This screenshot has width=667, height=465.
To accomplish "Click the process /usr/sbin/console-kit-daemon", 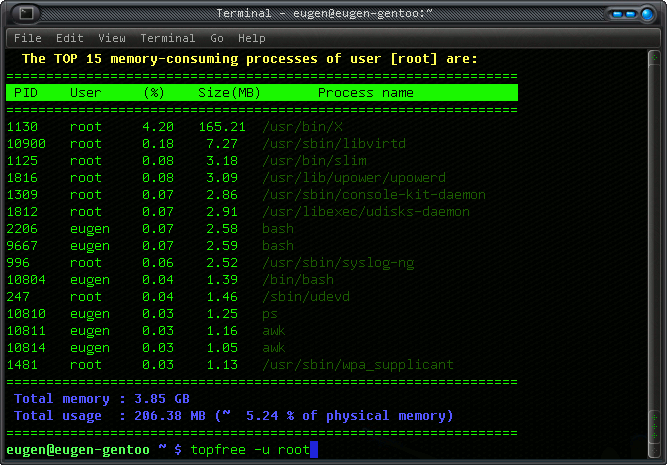I will tap(374, 195).
